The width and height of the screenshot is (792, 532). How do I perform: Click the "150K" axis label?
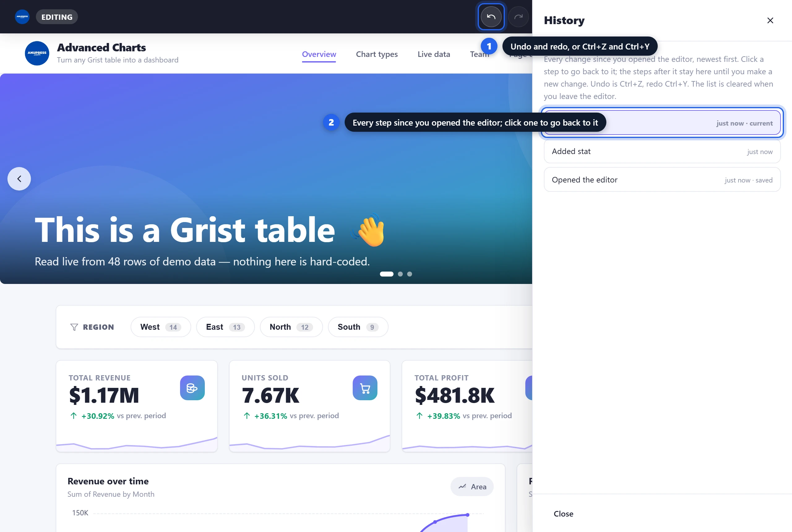(80, 513)
